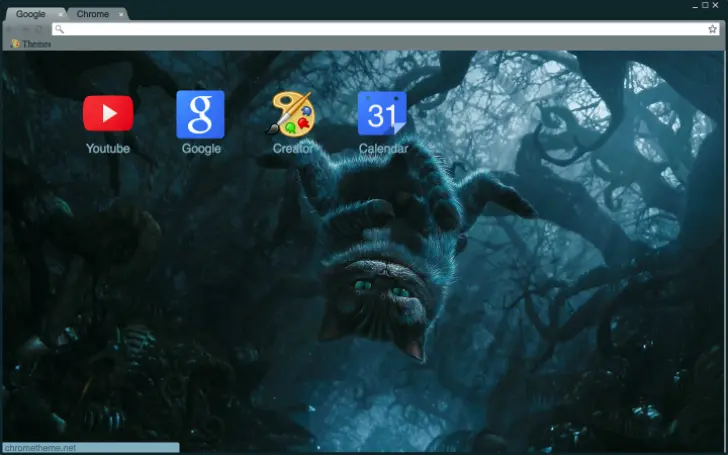This screenshot has width=728, height=455.
Task: Click the magnifier icon in the address bar
Action: [x=60, y=29]
